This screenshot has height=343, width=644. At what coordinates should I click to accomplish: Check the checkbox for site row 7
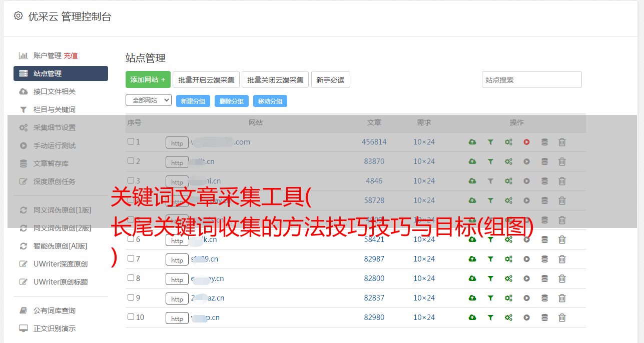(131, 258)
